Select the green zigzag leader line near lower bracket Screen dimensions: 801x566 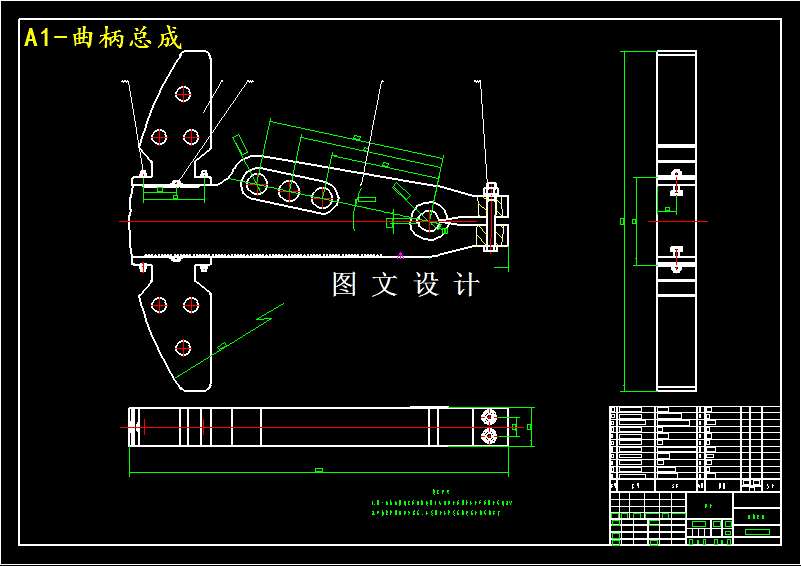(229, 341)
